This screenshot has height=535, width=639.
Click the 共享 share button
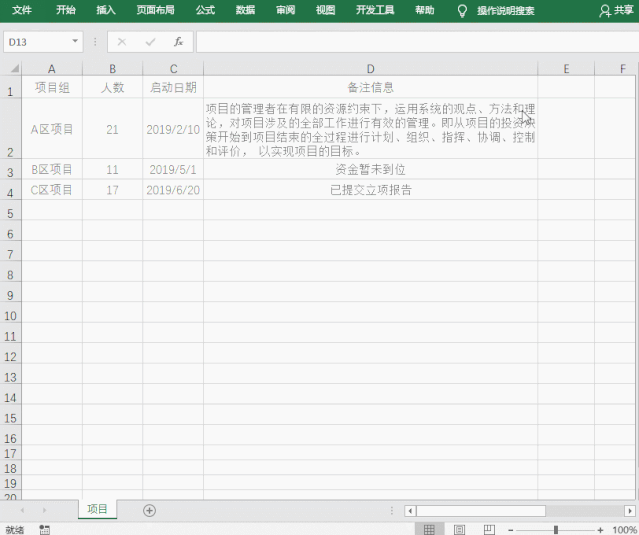point(615,10)
